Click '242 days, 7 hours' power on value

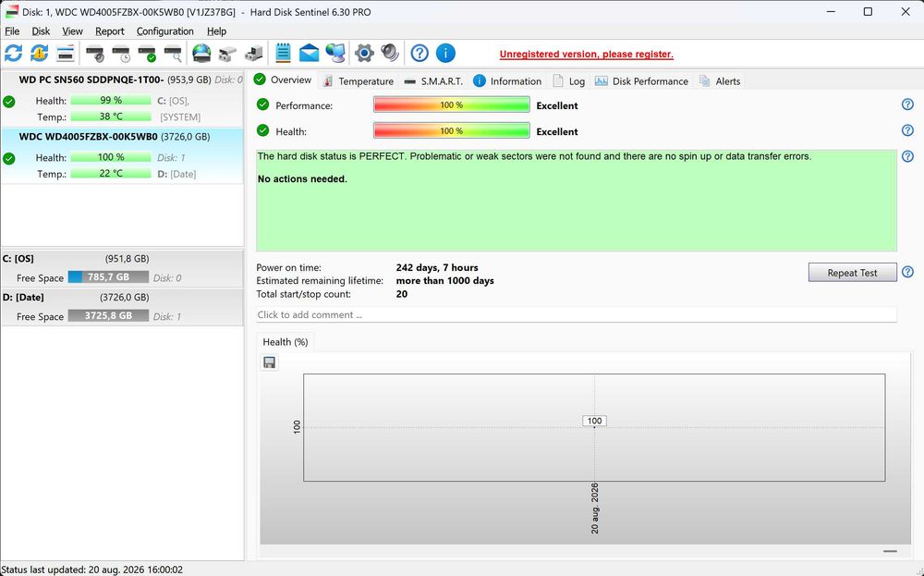point(437,268)
